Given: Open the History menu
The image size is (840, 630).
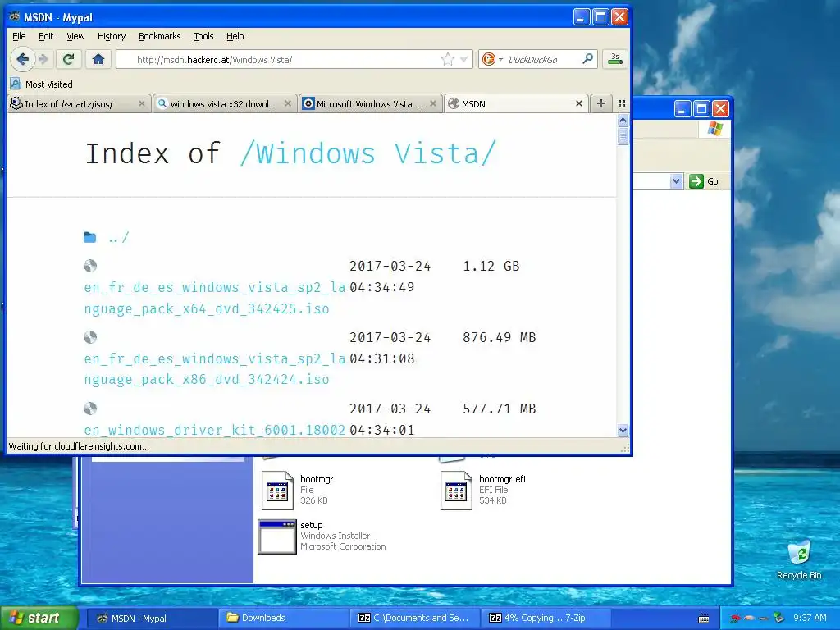Looking at the screenshot, I should (x=112, y=36).
